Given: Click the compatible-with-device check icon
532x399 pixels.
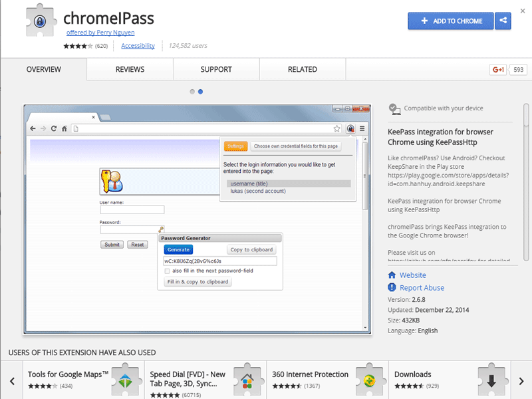Looking at the screenshot, I should (394, 109).
